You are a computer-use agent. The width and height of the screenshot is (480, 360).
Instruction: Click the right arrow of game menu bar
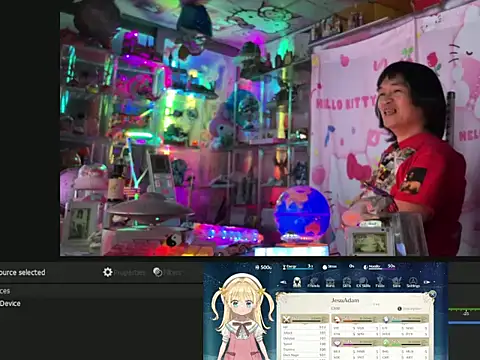coord(427,282)
